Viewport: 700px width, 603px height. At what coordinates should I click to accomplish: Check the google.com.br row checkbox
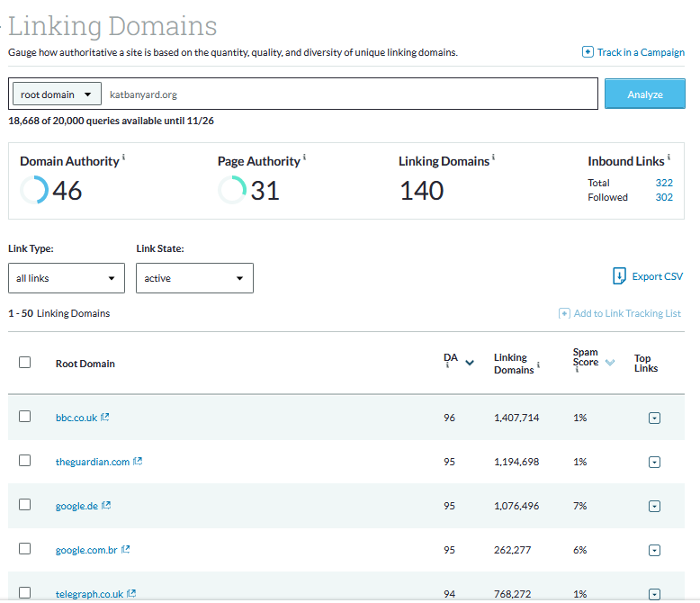25,548
